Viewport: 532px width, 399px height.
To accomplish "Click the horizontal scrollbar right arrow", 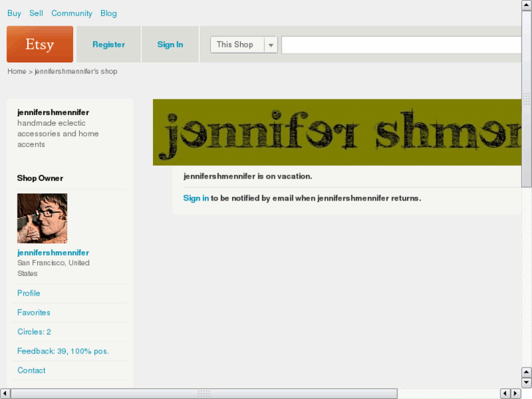I will [x=516, y=393].
